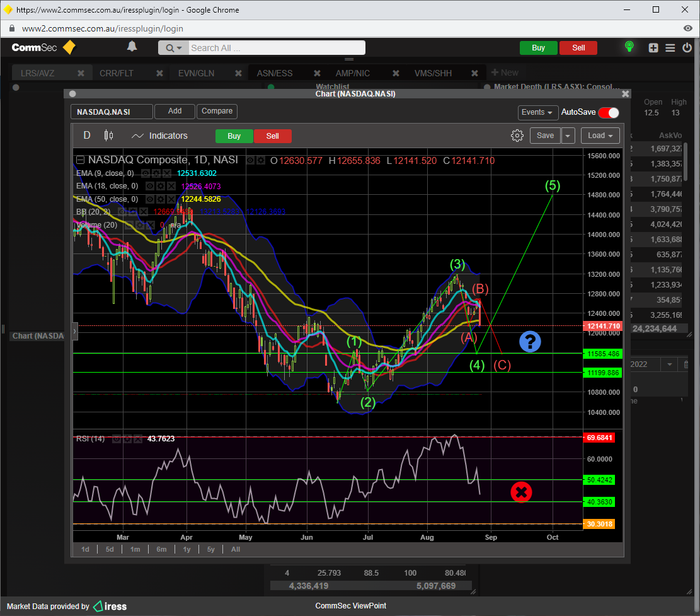Open chart settings gear icon

(x=517, y=136)
